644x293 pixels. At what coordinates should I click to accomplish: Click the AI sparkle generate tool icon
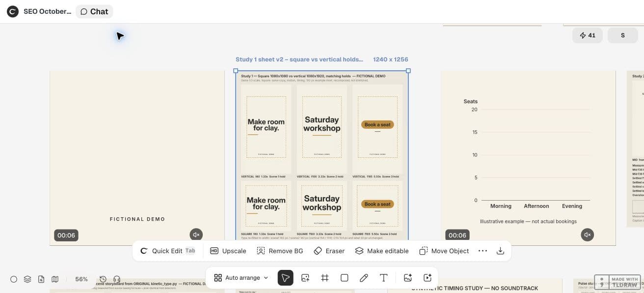(427, 278)
